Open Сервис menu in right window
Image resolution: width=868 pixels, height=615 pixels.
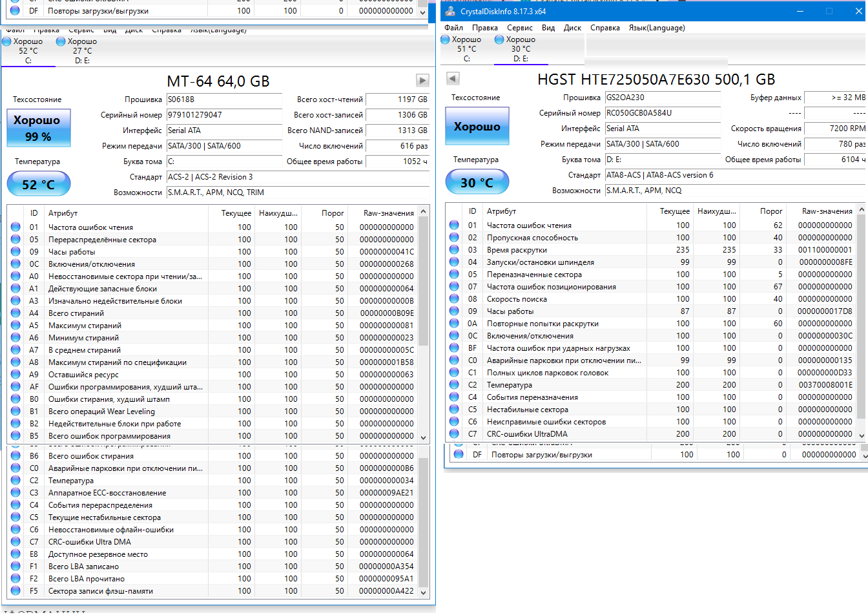click(519, 28)
